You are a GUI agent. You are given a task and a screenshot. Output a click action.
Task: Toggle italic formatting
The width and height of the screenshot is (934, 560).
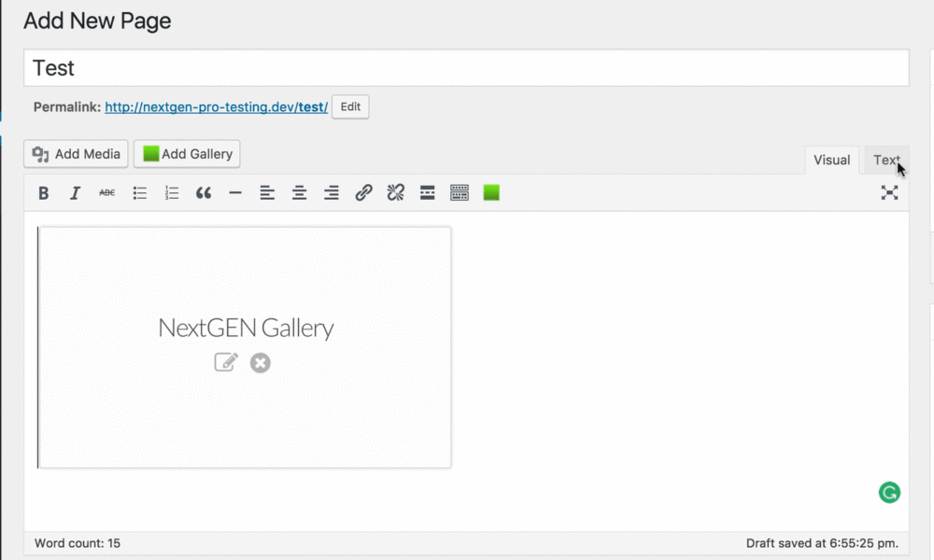click(x=75, y=193)
